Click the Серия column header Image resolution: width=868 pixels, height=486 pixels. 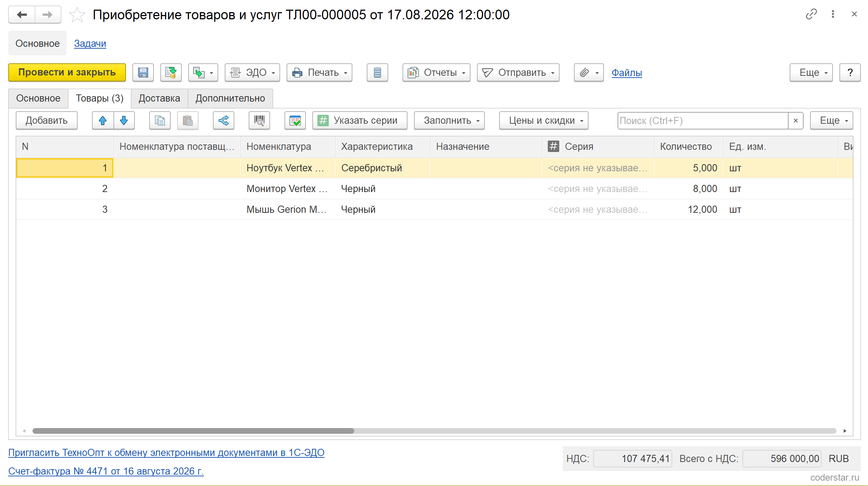tap(598, 147)
